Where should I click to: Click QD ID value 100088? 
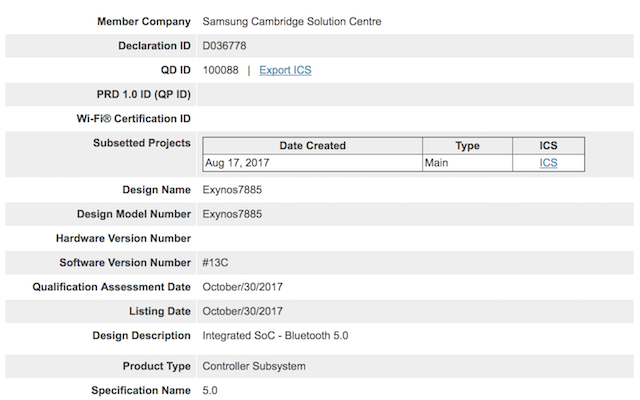coord(220,70)
